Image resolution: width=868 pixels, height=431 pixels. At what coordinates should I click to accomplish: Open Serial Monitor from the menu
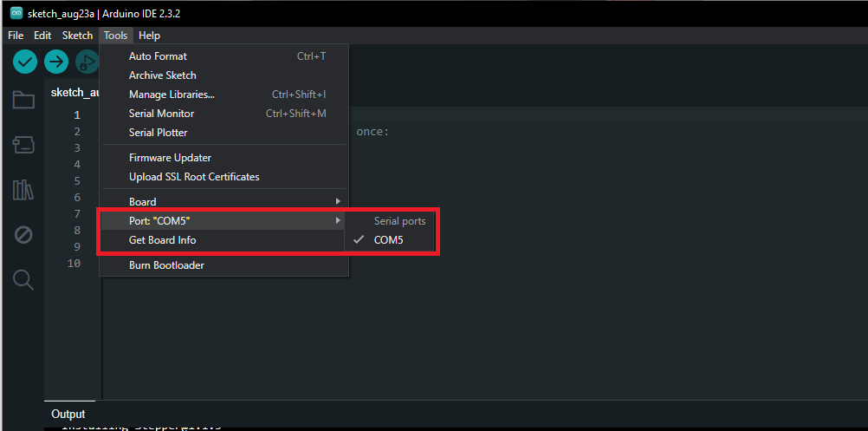point(223,114)
